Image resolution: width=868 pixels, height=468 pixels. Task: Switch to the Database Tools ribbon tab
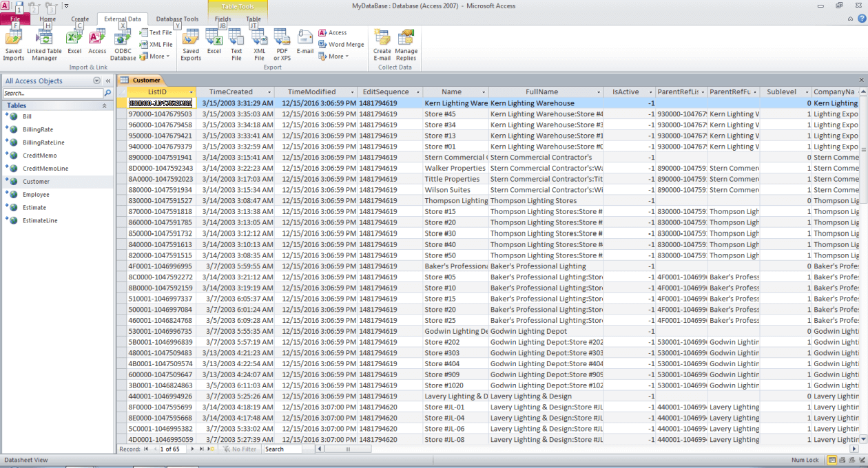tap(177, 19)
